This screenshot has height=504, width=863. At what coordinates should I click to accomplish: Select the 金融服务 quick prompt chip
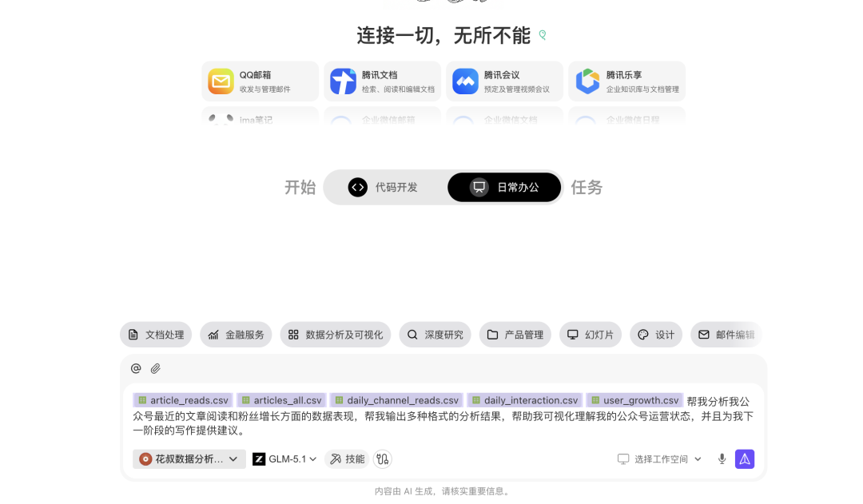click(236, 335)
